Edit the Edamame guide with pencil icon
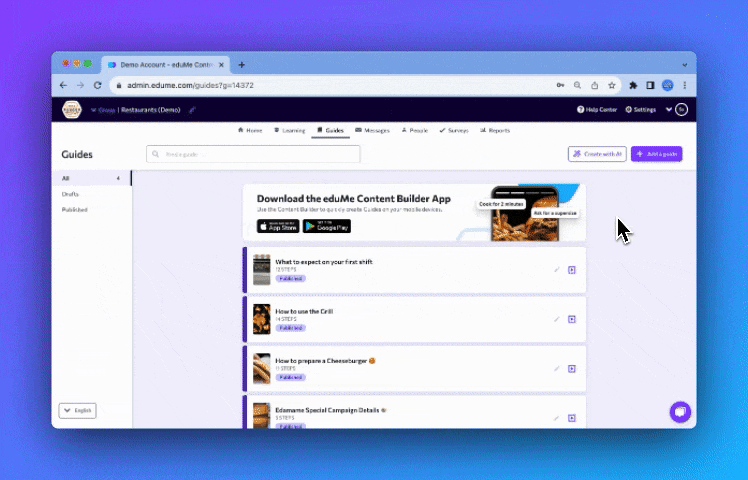This screenshot has height=480, width=748. [556, 418]
